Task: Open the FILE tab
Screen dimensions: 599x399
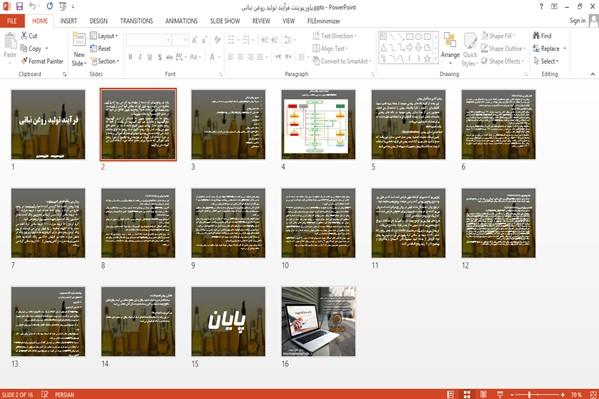Action: [12, 21]
